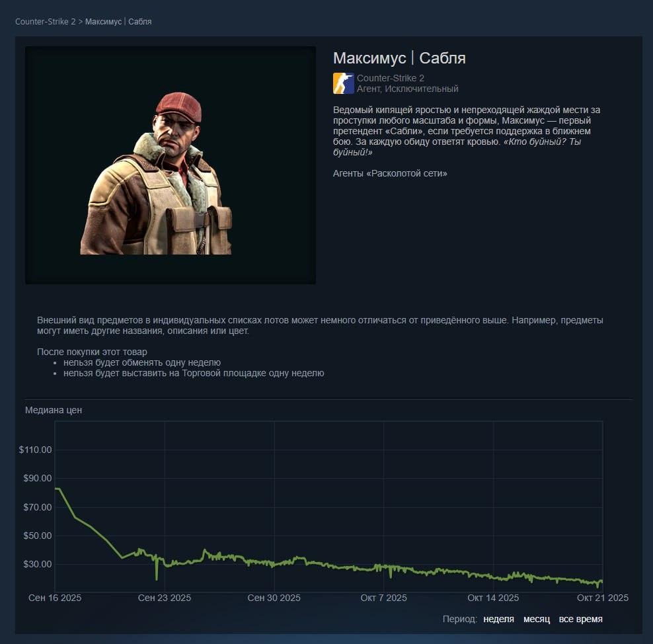Select the все время period option
The width and height of the screenshot is (653, 644).
580,619
